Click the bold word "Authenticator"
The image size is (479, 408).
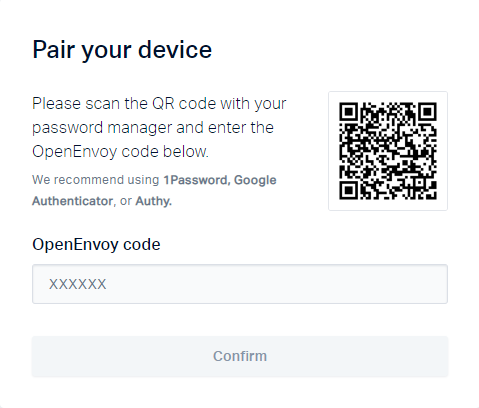[73, 201]
